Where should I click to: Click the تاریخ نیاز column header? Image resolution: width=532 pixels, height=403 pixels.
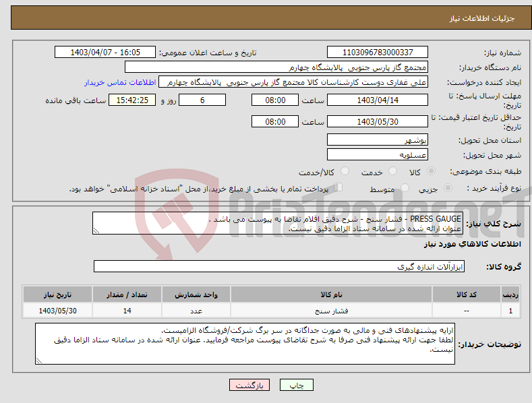pos(58,294)
